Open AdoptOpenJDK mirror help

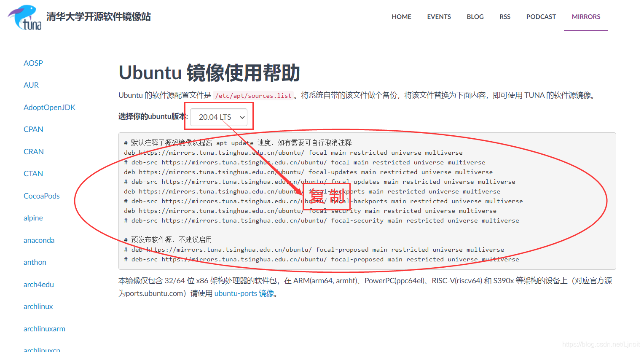[x=49, y=107]
